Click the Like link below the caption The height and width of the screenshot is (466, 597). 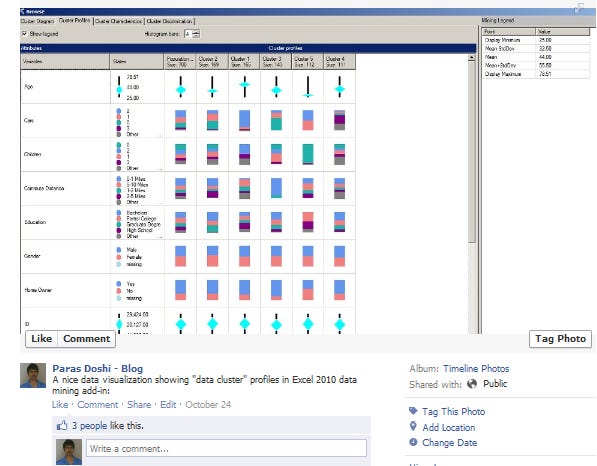60,404
